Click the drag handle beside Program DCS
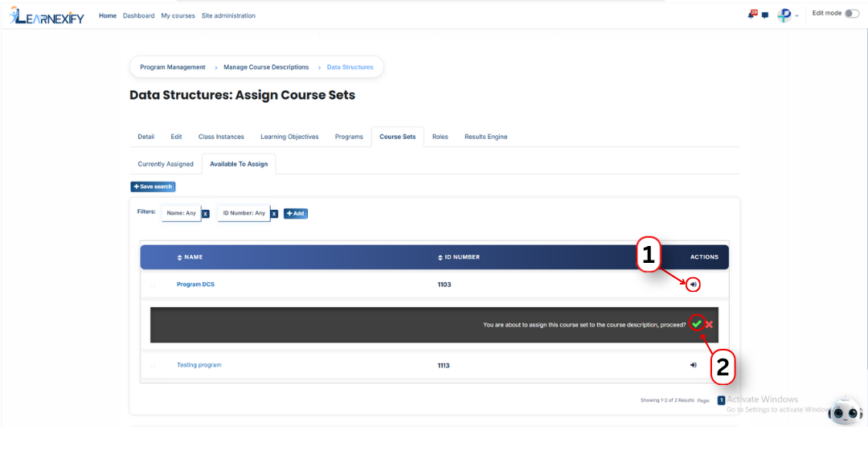 coord(153,285)
